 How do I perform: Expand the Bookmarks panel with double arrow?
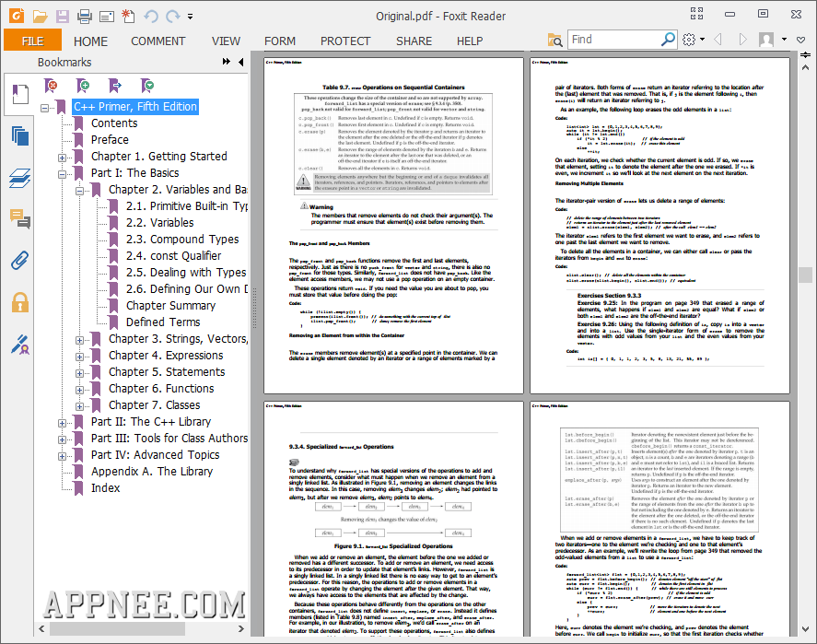click(x=227, y=62)
